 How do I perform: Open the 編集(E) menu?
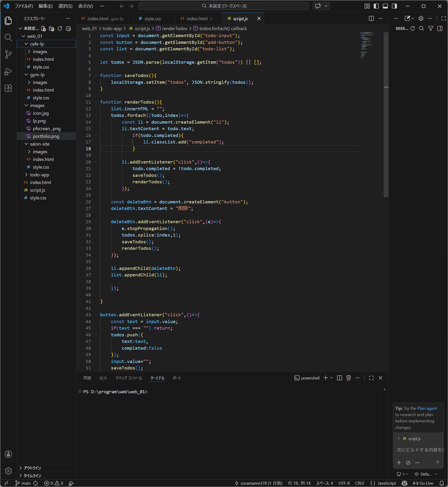(46, 6)
